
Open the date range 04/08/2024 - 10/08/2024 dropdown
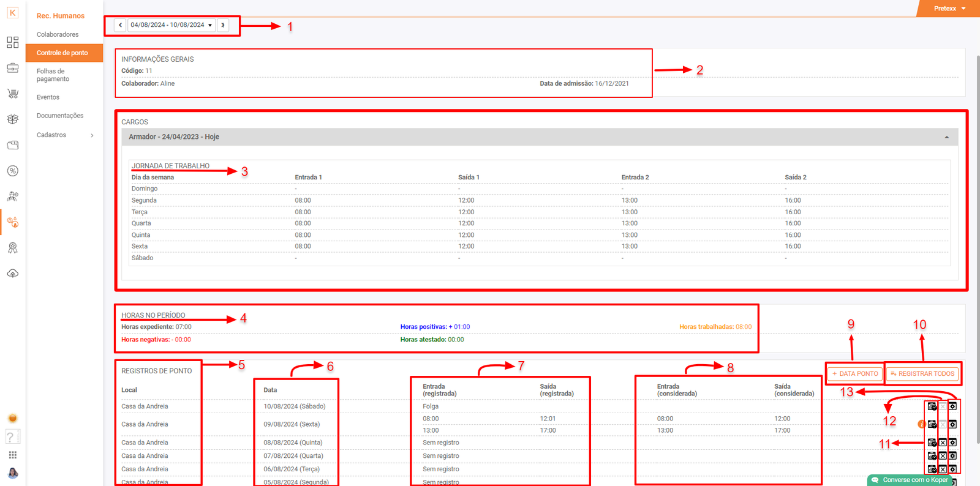171,25
